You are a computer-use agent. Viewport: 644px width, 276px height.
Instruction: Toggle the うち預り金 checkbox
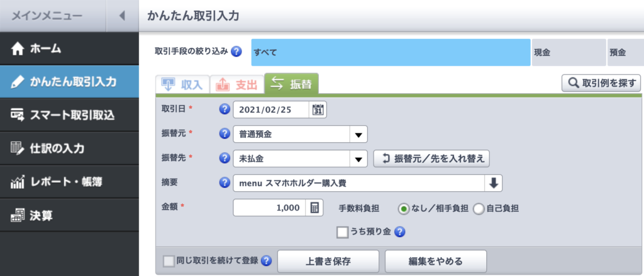(343, 233)
